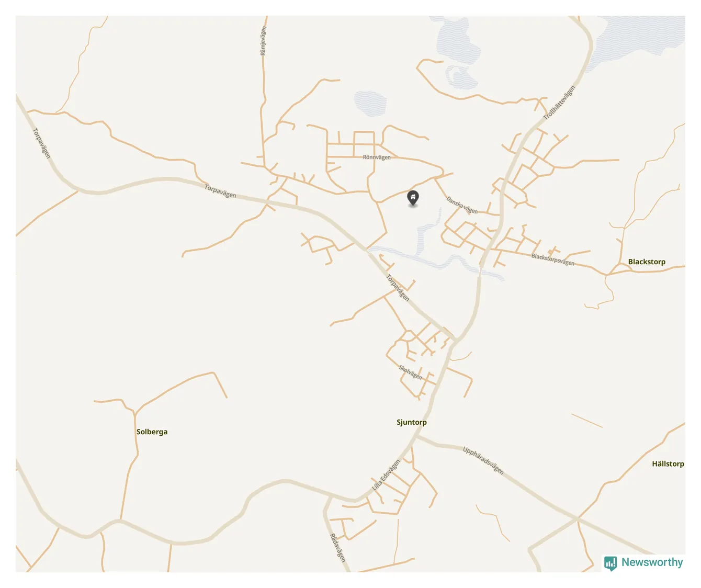701x588 pixels.
Task: Click the Torpavägen label south of the river
Action: coord(398,288)
